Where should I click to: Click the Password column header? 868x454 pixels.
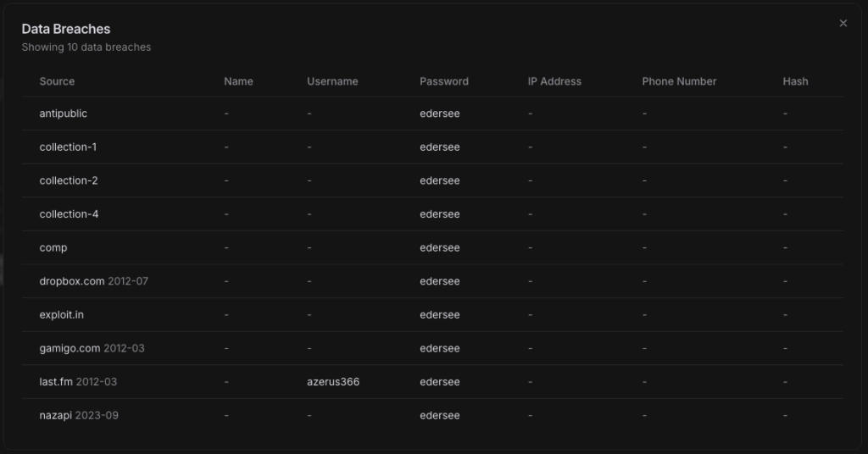(443, 81)
